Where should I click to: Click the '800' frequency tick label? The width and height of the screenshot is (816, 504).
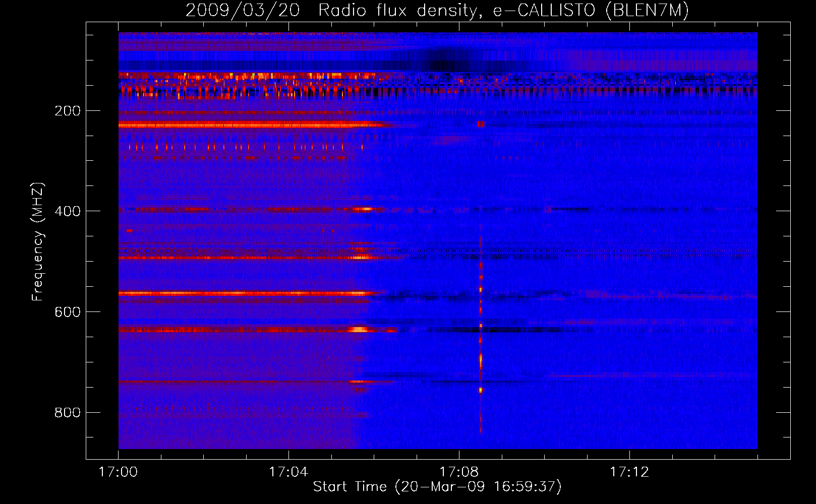pyautogui.click(x=68, y=413)
